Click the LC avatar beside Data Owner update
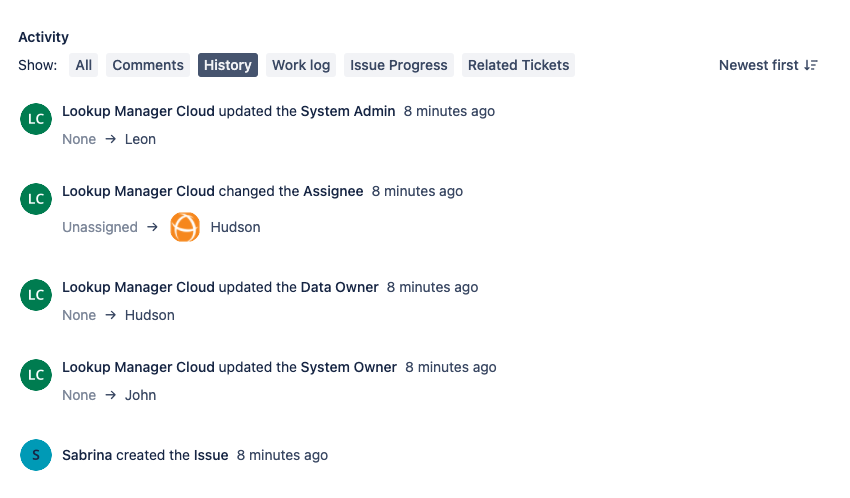 36,295
